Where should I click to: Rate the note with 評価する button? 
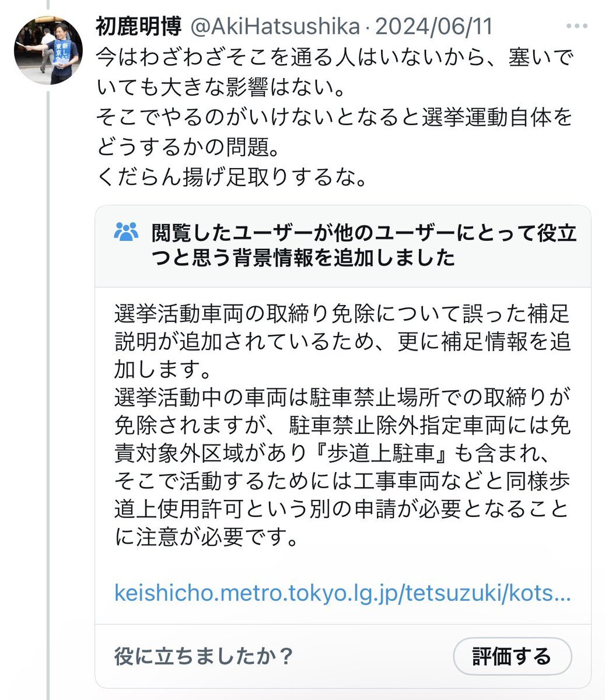tap(512, 656)
